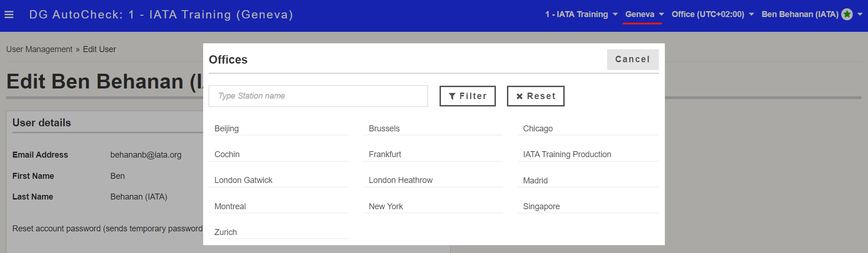Open the hamburger navigation menu
Screen dimensions: 868x253
(x=9, y=15)
